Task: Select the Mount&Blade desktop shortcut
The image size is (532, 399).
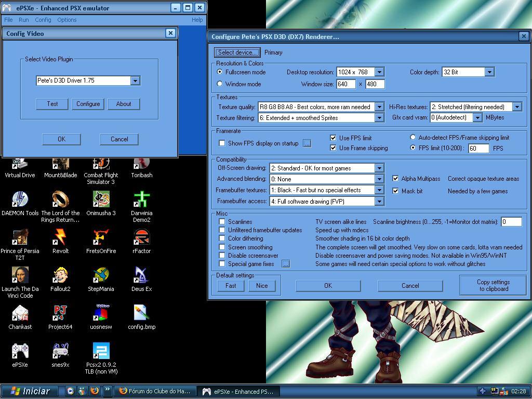Action: [60, 169]
